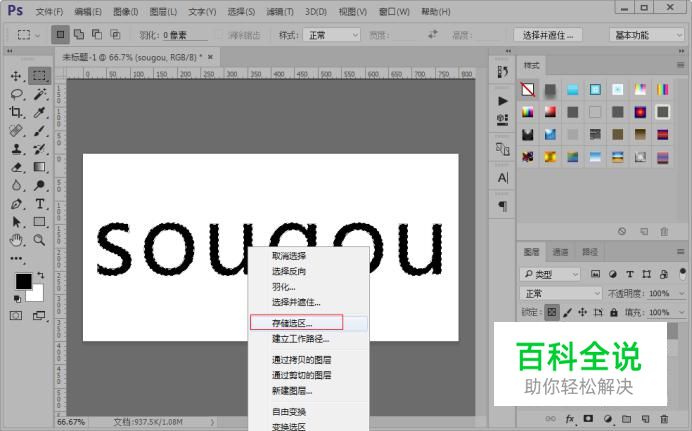
Task: Choose Add to Selection mode
Action: (79, 34)
